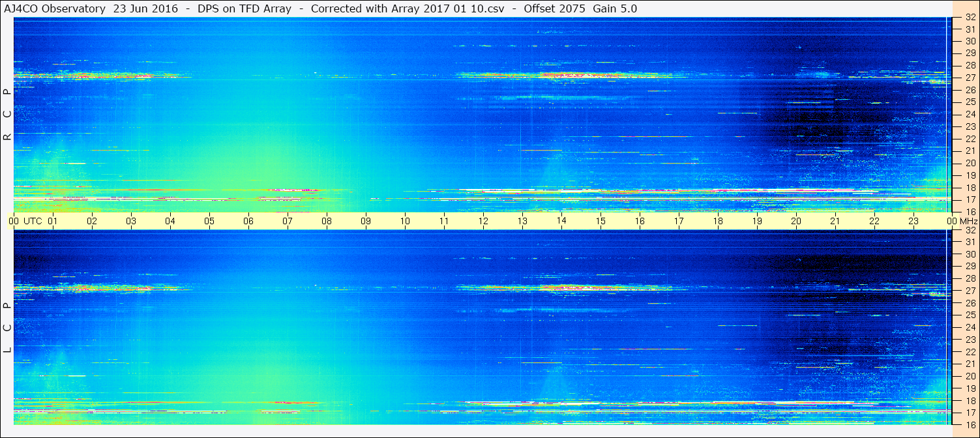Click the 01 UTC hour marker
This screenshot has width=980, height=438.
53,221
